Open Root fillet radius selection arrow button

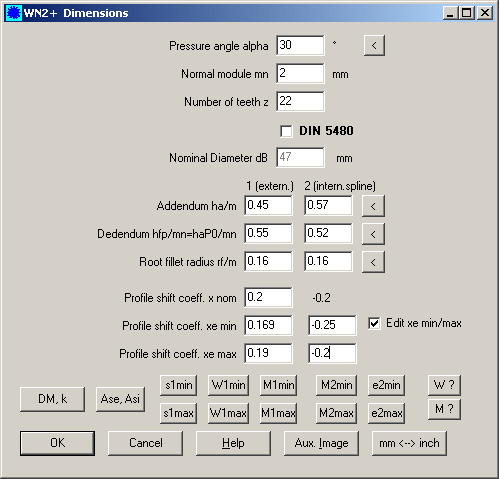point(373,262)
